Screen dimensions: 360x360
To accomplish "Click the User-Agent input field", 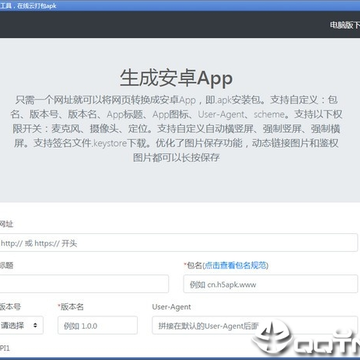I will point(255,325).
